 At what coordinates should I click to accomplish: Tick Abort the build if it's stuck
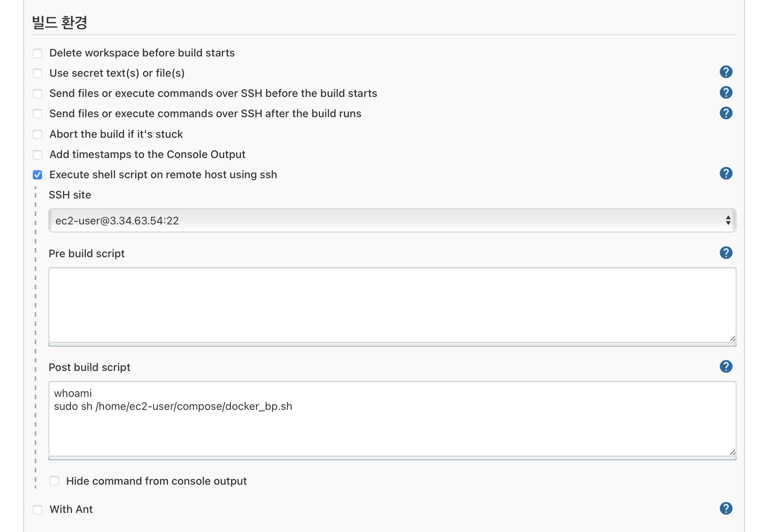37,134
